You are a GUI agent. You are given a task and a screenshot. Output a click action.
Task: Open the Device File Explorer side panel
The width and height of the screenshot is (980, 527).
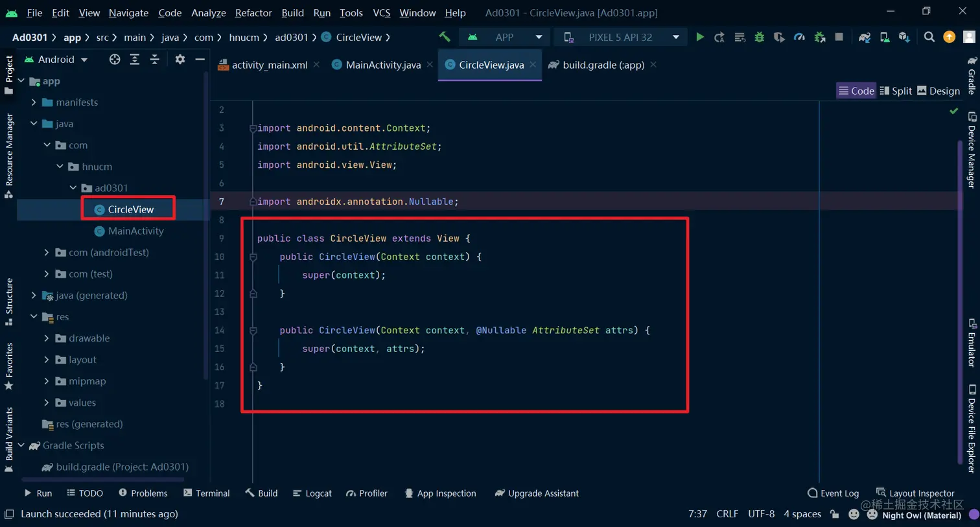(972, 429)
